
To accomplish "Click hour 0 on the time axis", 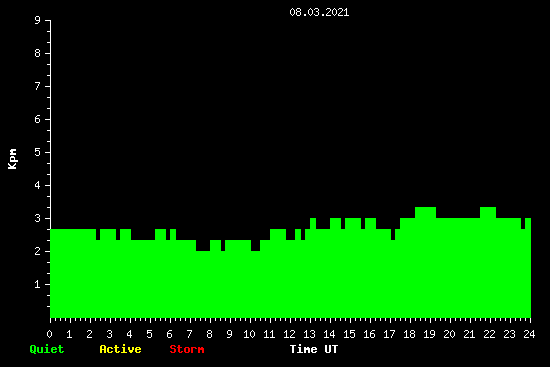I will click(x=49, y=334).
